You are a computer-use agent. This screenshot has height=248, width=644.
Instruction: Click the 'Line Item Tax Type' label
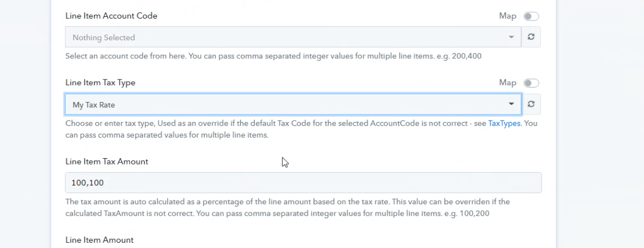[x=100, y=82]
